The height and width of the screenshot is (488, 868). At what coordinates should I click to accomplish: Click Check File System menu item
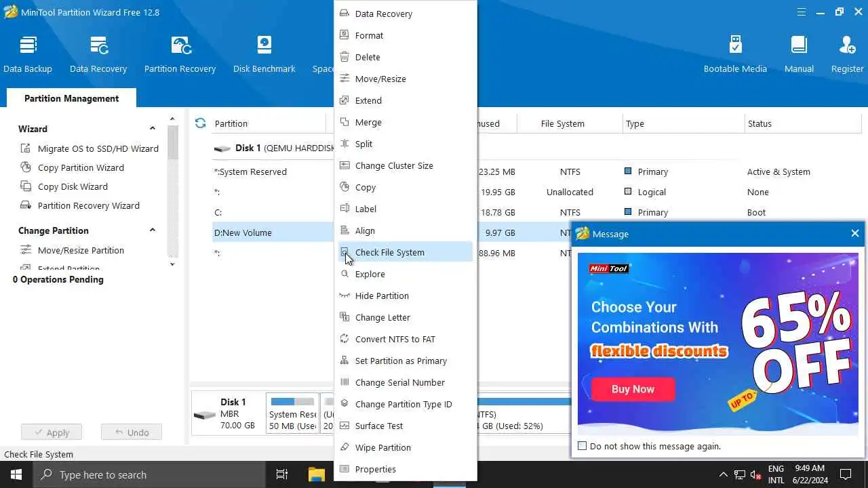tap(406, 252)
